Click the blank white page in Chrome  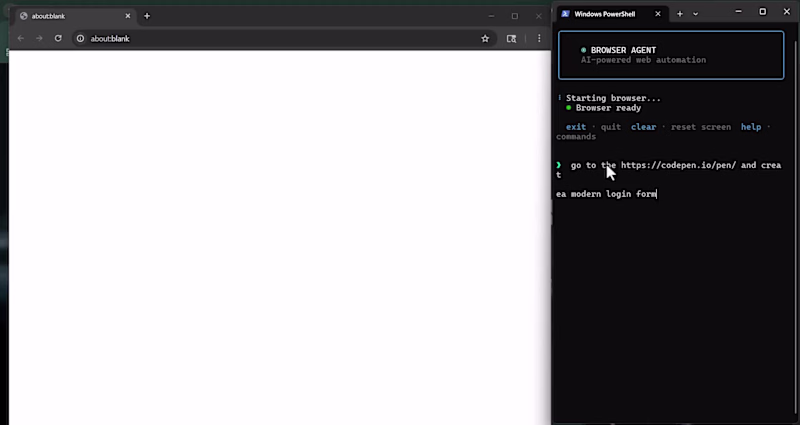pos(280,237)
